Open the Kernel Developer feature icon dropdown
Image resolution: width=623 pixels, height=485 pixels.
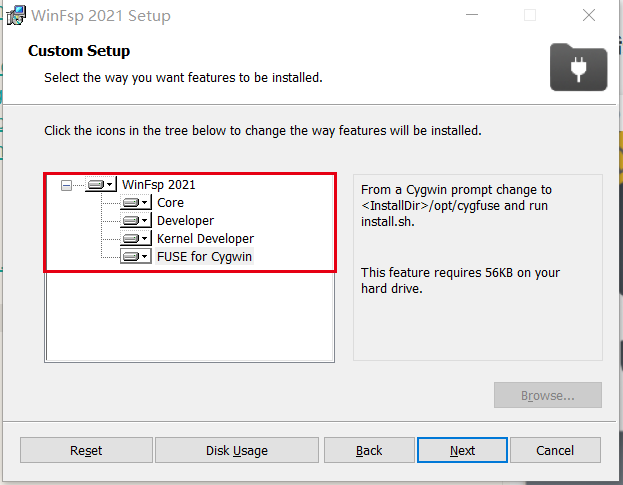click(x=136, y=238)
